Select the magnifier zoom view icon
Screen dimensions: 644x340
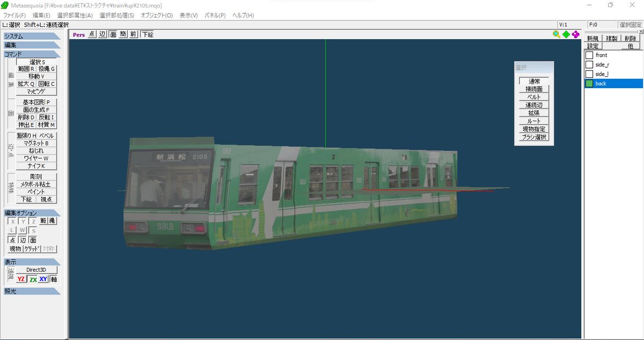pyautogui.click(x=557, y=34)
